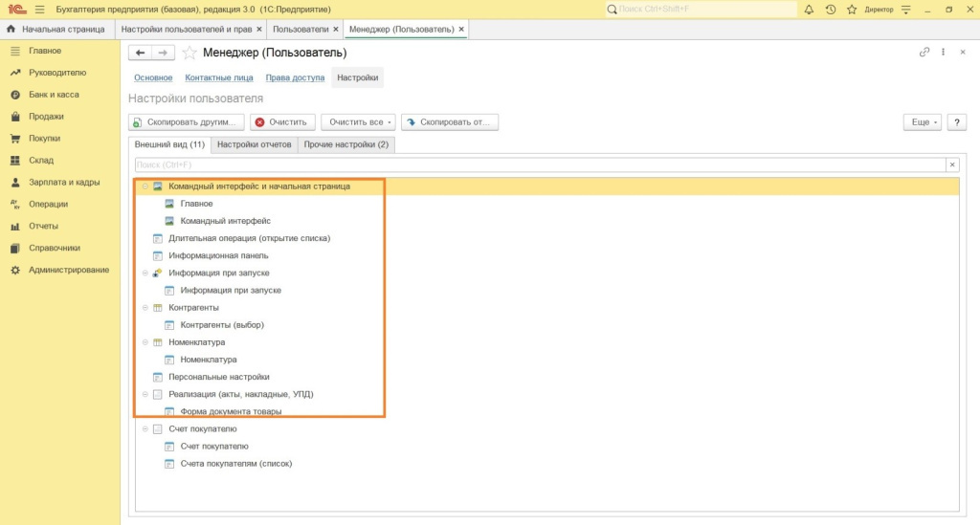Viewport: 980px width, 525px height.
Task: Copy link to this form icon
Action: (x=924, y=53)
